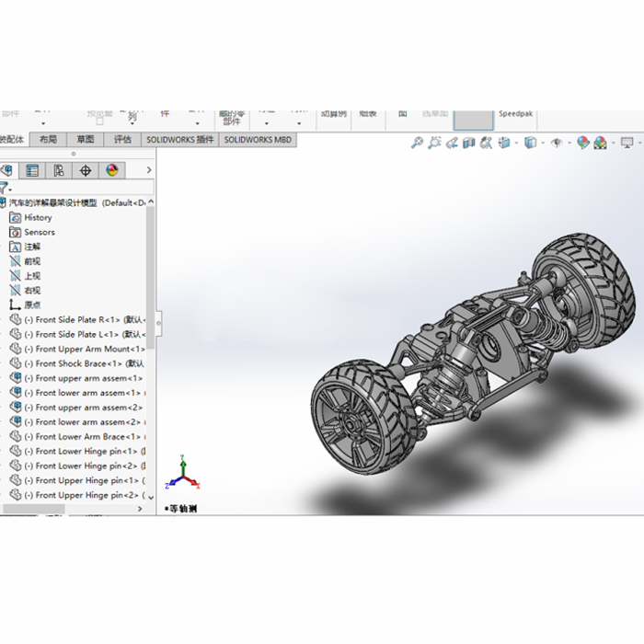This screenshot has height=644, width=644.
Task: Open the FeatureManager design tree tab icon
Action: point(7,170)
